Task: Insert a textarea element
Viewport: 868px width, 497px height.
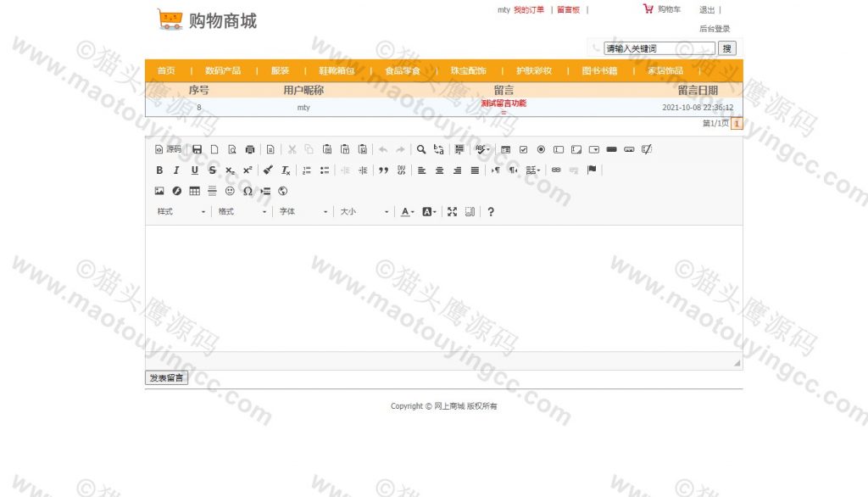Action: tap(576, 149)
